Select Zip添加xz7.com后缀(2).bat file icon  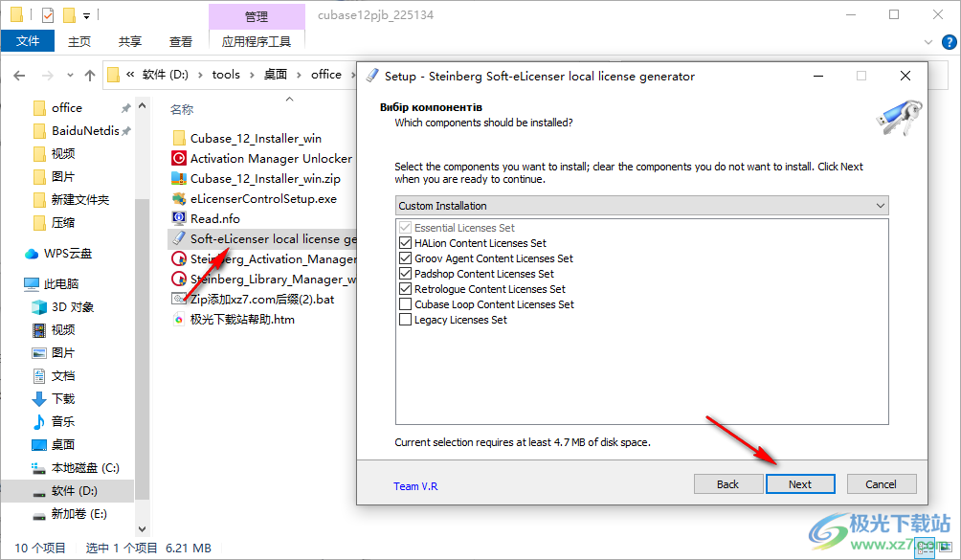[x=179, y=299]
